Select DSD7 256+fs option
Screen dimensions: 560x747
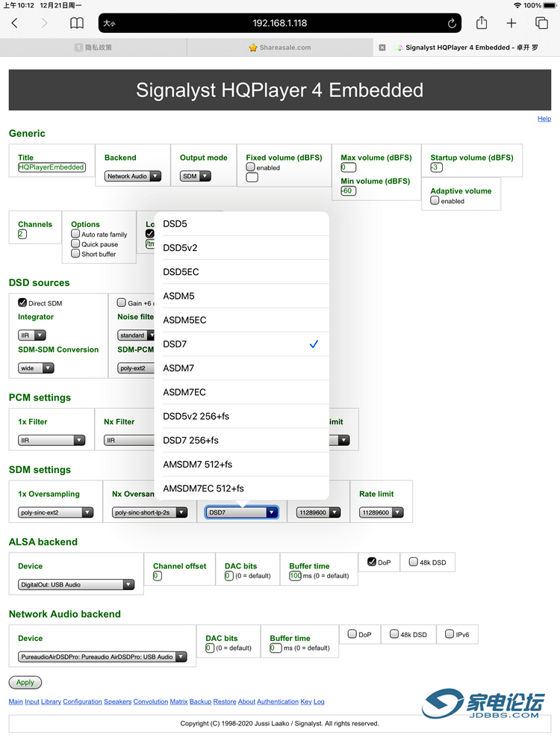[x=242, y=440]
